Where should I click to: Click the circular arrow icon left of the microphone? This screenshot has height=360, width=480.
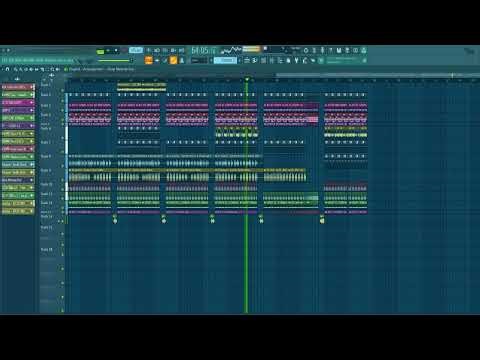(305, 50)
